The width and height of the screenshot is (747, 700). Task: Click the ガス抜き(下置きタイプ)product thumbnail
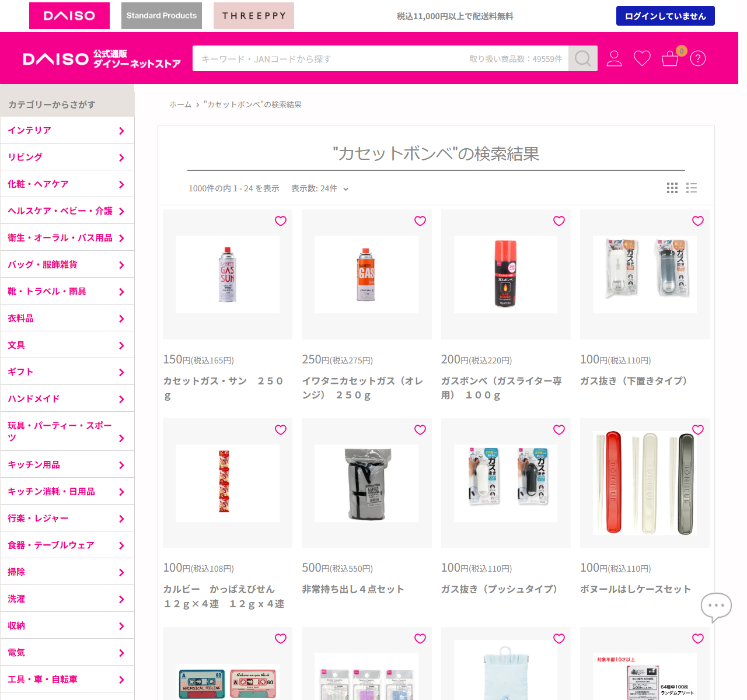pyautogui.click(x=645, y=274)
